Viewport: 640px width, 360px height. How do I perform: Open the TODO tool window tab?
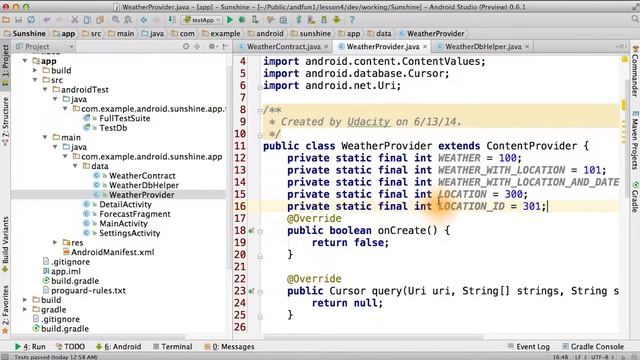coord(70,347)
